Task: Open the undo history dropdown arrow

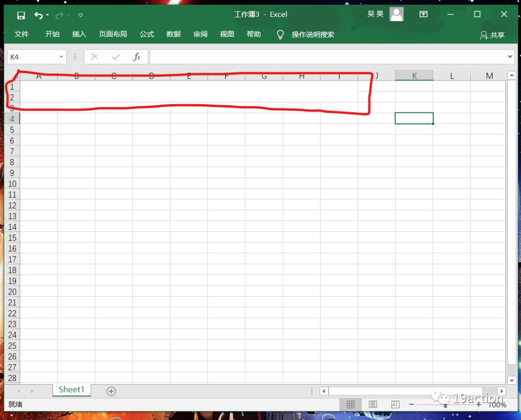Action: pos(47,15)
